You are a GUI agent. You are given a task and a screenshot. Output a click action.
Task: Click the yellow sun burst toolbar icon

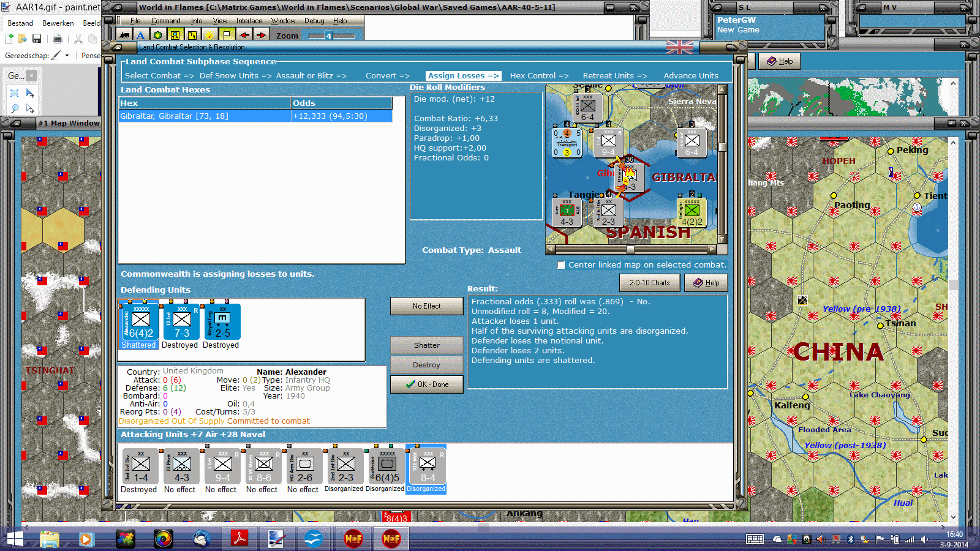click(x=209, y=35)
